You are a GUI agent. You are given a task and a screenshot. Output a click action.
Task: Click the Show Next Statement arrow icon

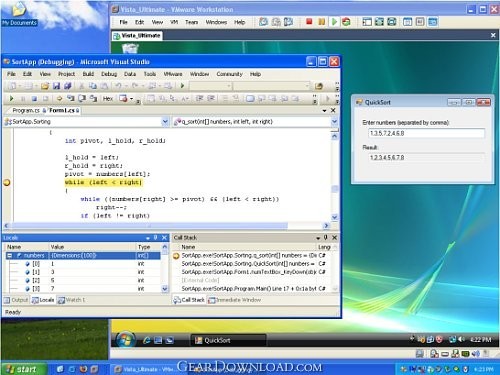point(59,98)
